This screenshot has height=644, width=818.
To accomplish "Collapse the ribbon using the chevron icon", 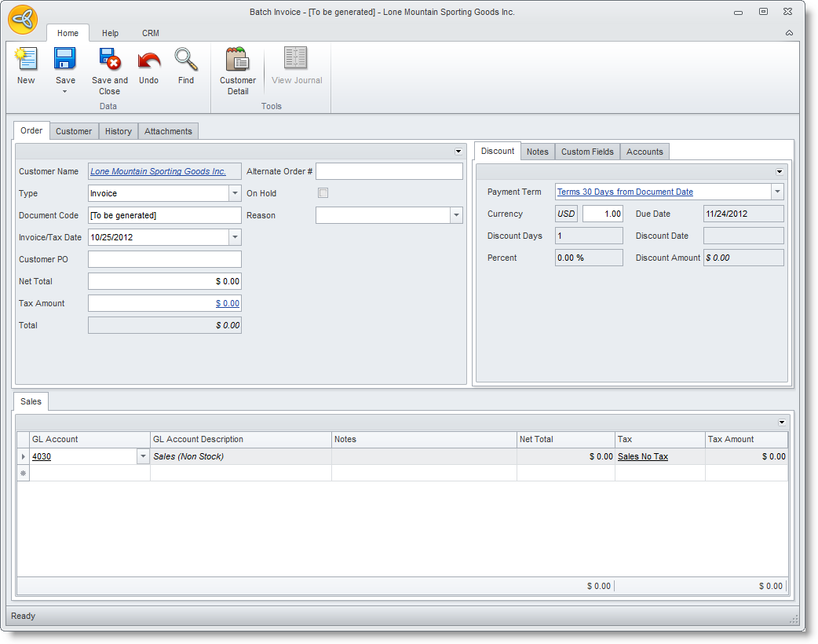I will click(789, 33).
